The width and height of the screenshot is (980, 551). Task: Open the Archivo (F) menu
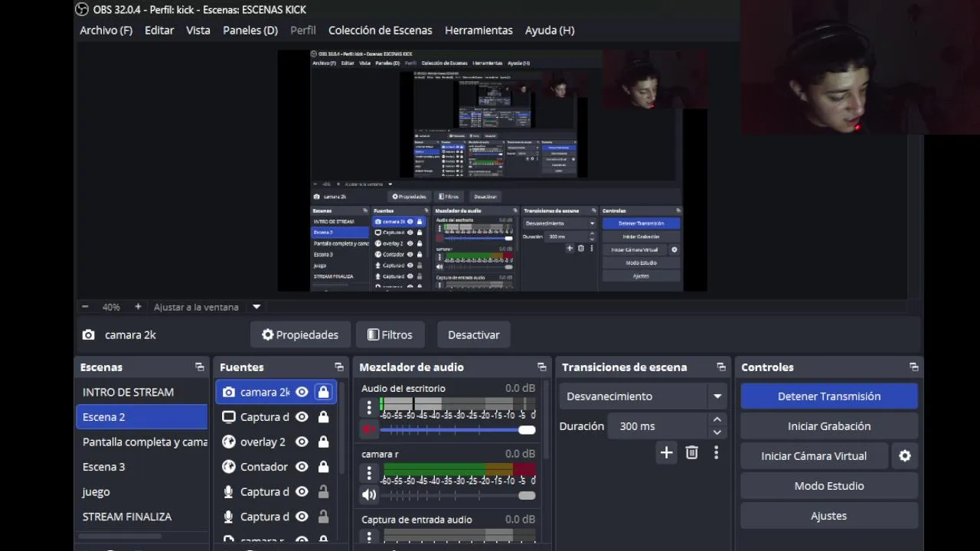click(106, 31)
